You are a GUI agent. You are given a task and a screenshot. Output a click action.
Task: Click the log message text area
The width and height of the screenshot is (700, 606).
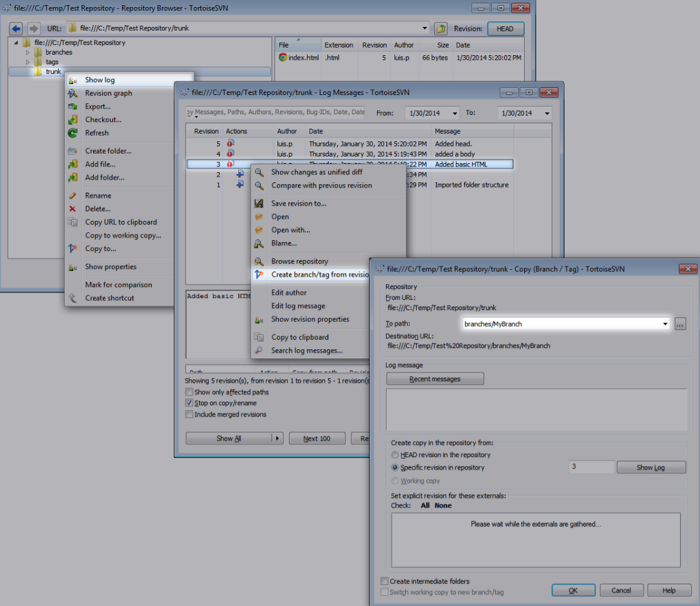click(537, 410)
